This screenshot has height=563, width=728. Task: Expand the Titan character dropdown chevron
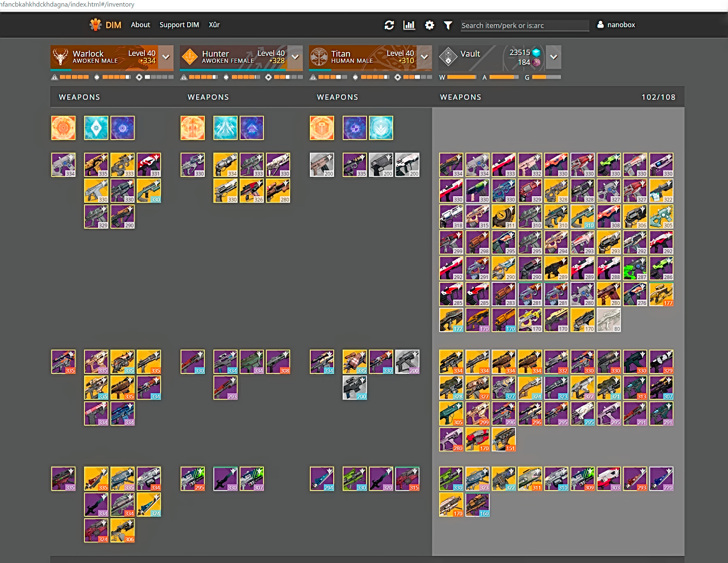click(x=424, y=57)
